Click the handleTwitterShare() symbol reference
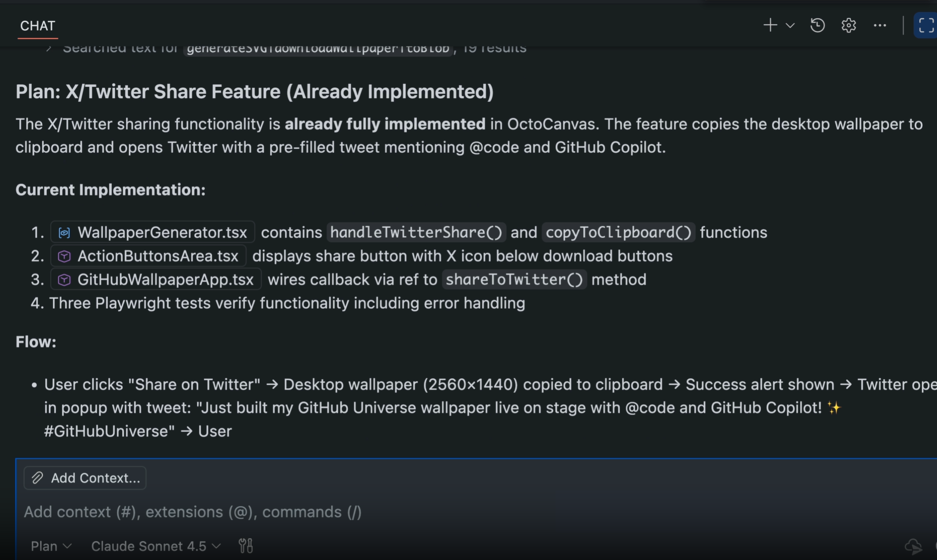937x560 pixels. click(416, 233)
